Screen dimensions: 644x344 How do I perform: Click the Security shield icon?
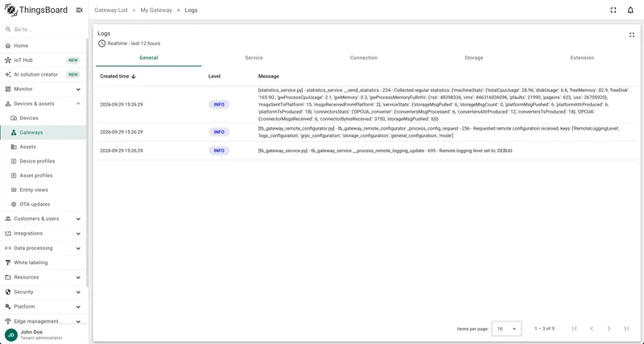(8, 292)
